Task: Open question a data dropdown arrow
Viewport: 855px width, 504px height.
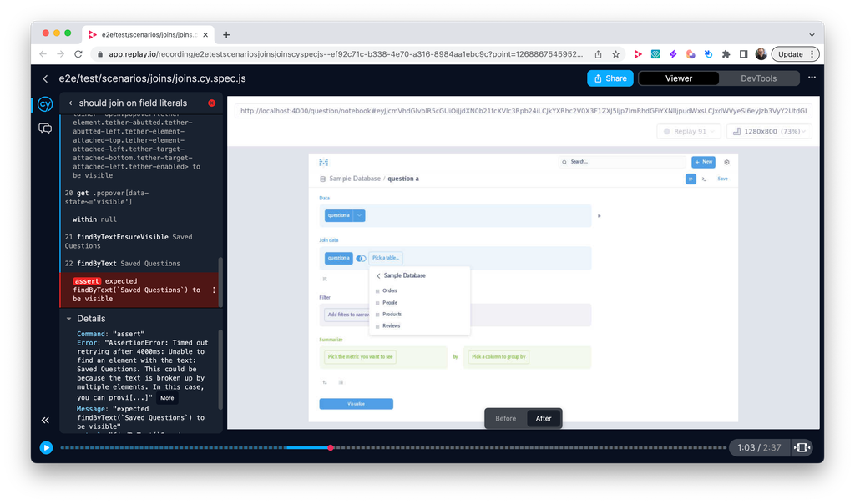Action: [359, 215]
